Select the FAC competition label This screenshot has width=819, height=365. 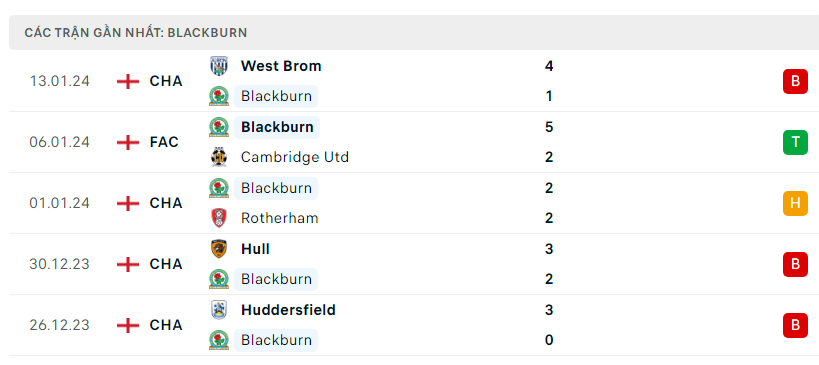tap(164, 142)
